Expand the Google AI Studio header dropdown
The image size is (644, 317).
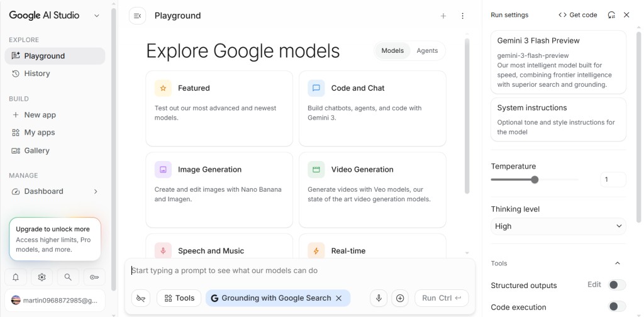(97, 16)
